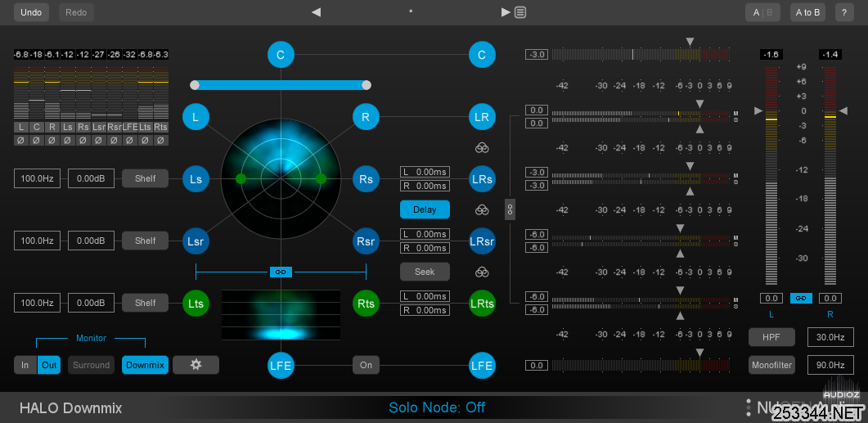
Task: Change Lts filter type Shelf
Action: (145, 303)
